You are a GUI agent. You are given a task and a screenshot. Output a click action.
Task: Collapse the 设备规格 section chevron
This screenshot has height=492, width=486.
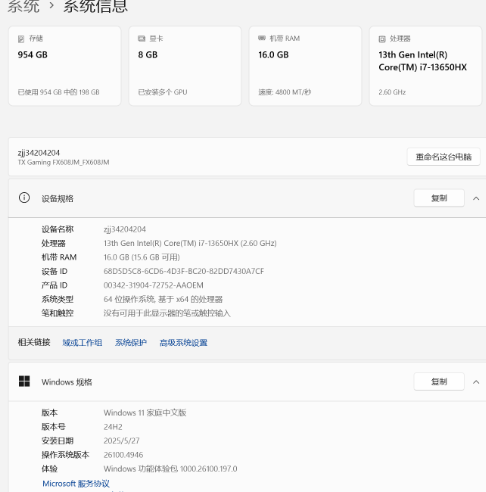click(476, 199)
